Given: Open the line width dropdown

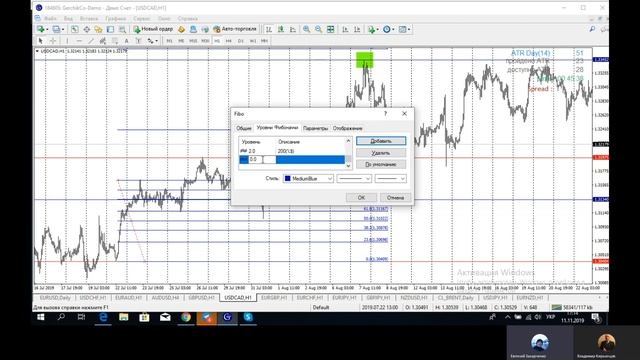Looking at the screenshot, I should pos(391,178).
